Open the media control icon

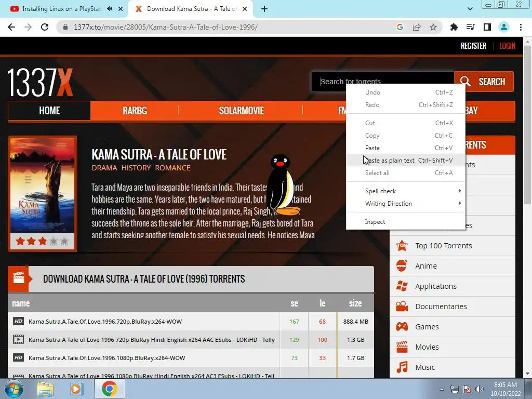[x=471, y=27]
